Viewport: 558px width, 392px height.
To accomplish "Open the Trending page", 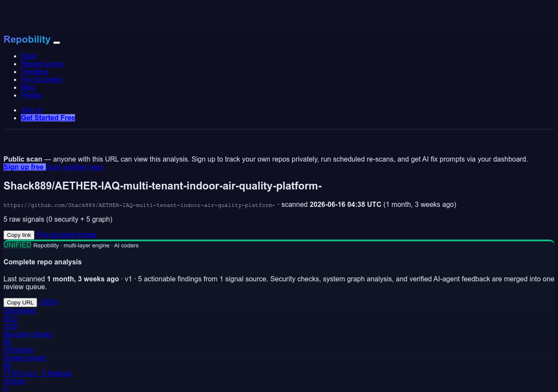I will pos(34,71).
